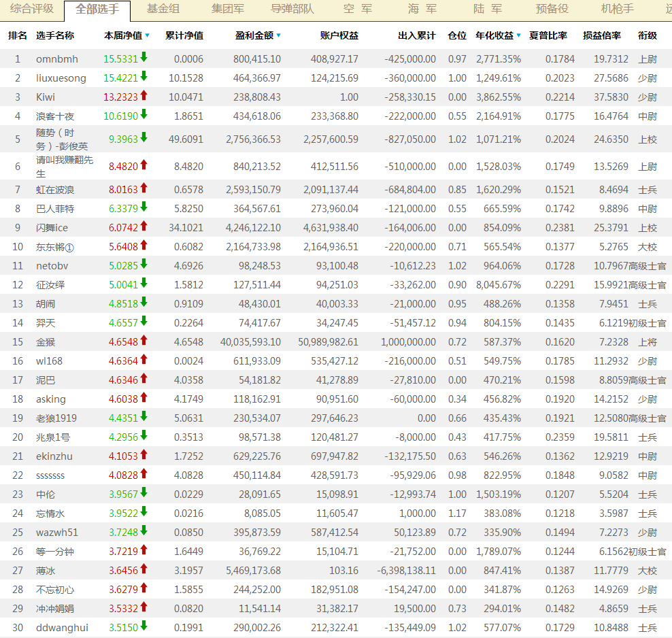Screen dimensions: 672x638
Task: Switch to the 综合评级 tab
Action: click(32, 9)
